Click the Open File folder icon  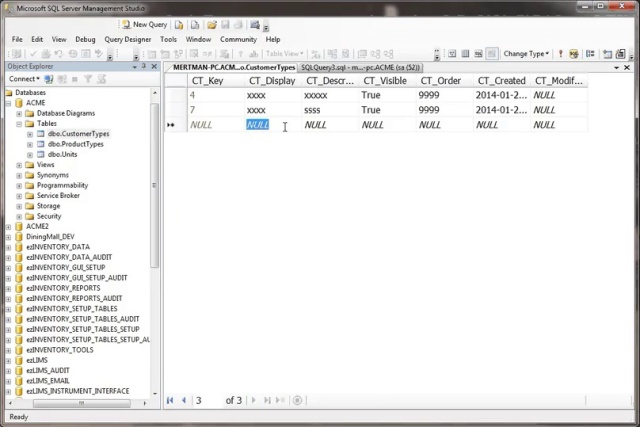211,25
